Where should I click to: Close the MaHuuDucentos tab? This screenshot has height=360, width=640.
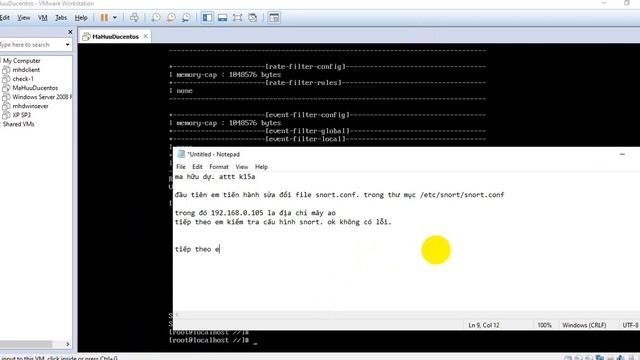coord(146,36)
